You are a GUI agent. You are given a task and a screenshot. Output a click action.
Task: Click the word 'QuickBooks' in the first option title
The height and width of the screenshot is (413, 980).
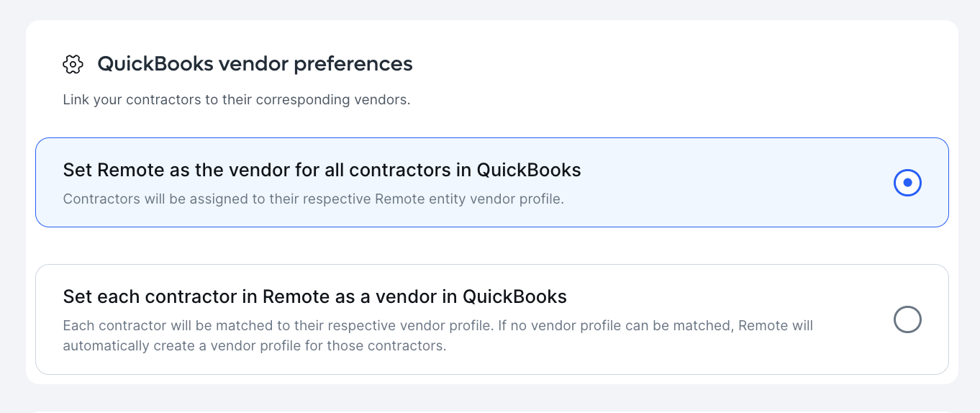529,171
